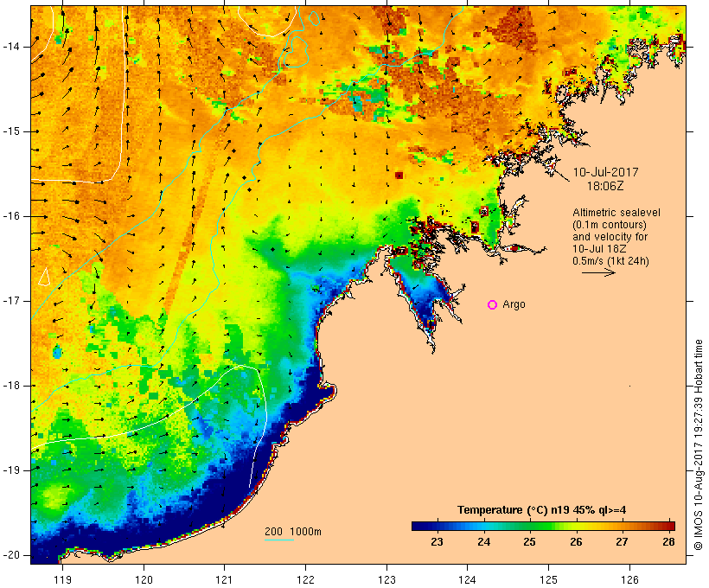Click the longitude label 124

tap(468, 580)
